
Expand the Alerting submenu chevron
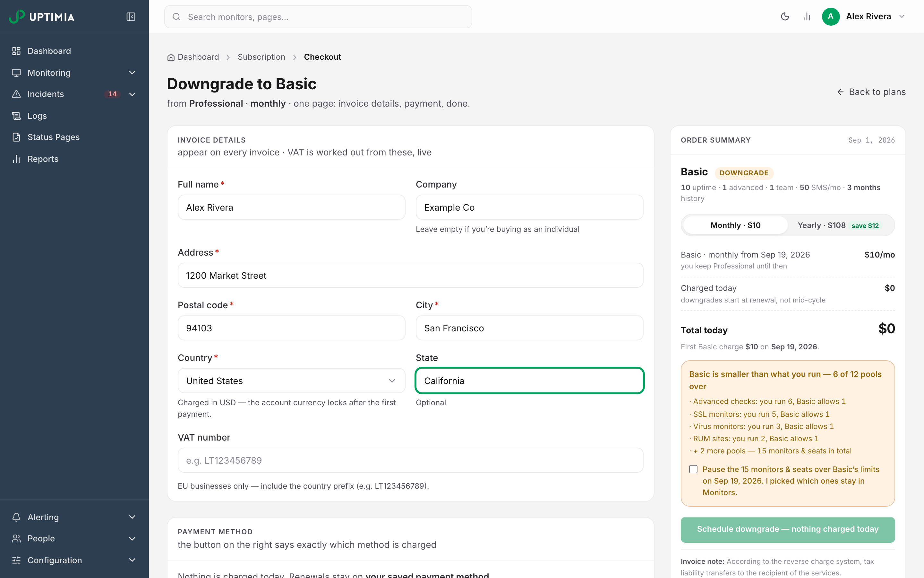click(132, 517)
